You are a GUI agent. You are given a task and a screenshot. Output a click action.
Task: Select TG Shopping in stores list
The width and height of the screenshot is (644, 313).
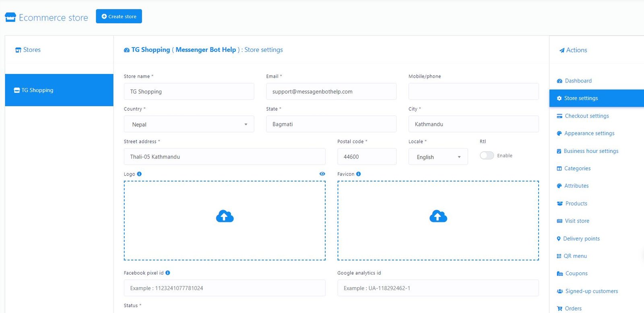click(59, 90)
